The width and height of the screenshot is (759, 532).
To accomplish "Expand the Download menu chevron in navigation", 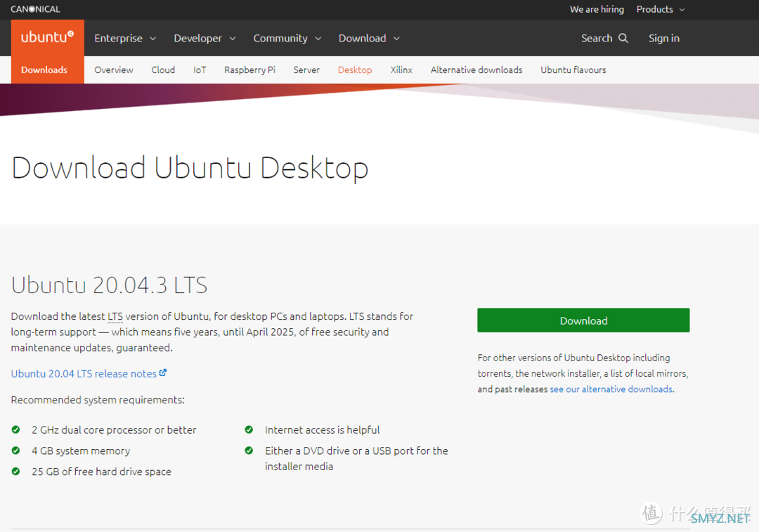I will pos(396,39).
